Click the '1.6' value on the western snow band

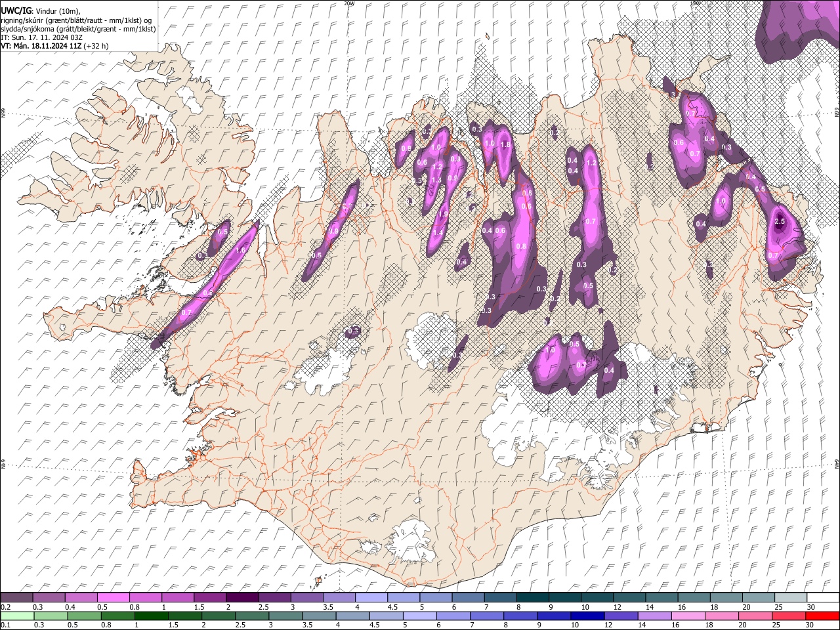(x=240, y=250)
